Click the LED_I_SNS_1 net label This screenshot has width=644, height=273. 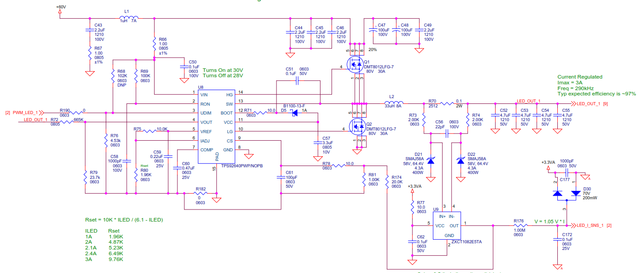tap(591, 226)
